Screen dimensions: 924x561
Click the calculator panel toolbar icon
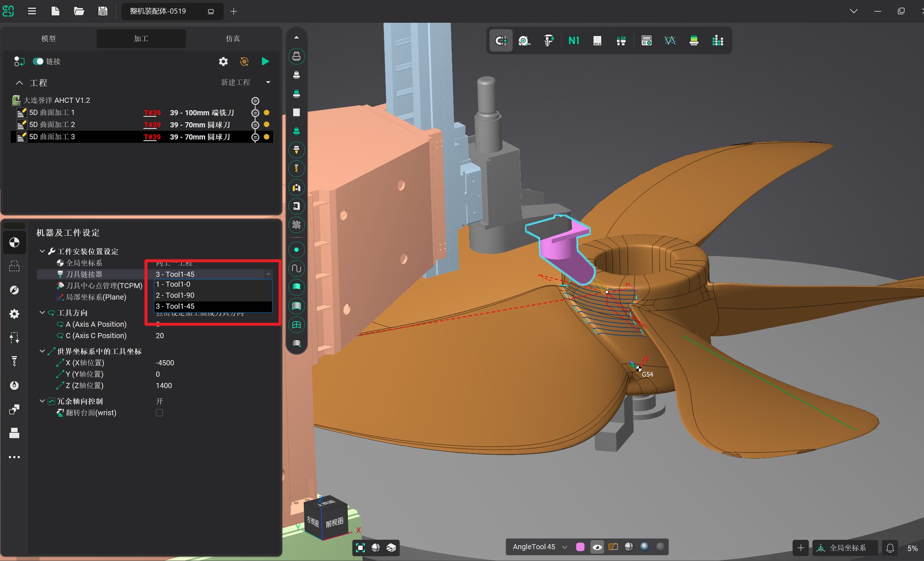click(646, 41)
